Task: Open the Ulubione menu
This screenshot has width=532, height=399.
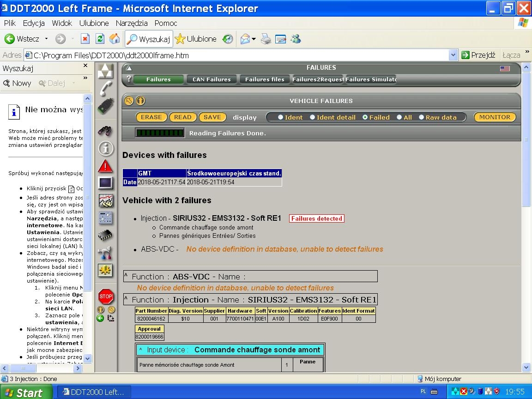Action: pyautogui.click(x=94, y=23)
